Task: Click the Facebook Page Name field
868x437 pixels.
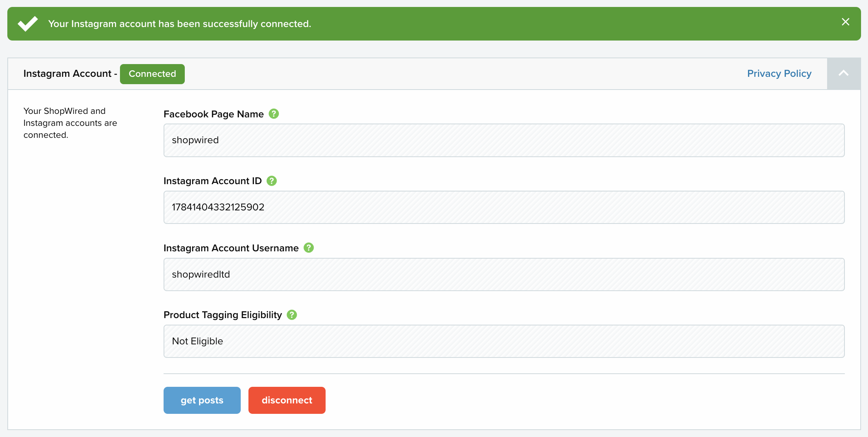Action: pos(504,140)
